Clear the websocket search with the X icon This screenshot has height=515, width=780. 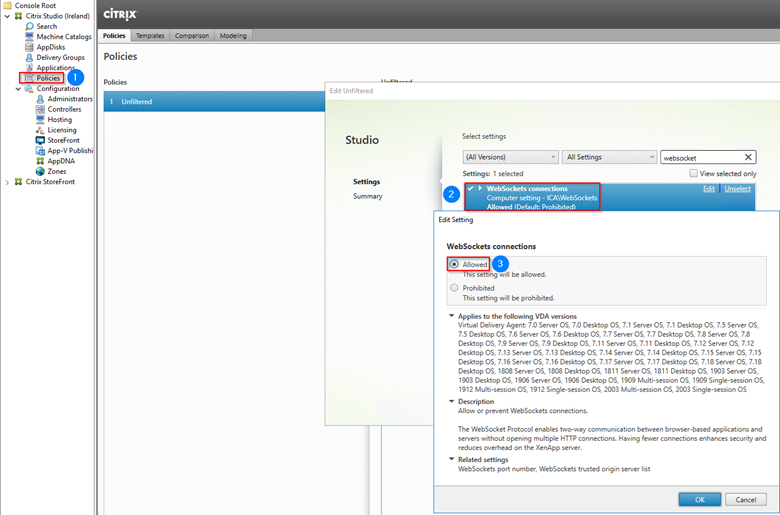748,157
